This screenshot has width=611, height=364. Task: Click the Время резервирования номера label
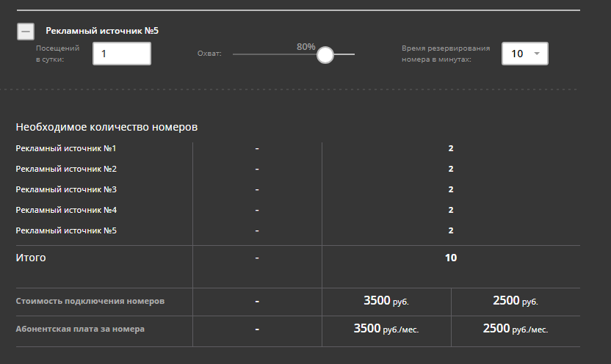(446, 54)
